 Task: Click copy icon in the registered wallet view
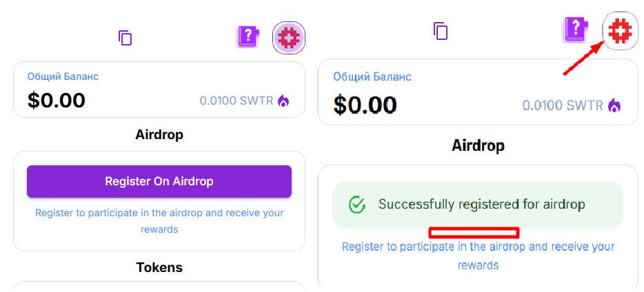[x=441, y=31]
